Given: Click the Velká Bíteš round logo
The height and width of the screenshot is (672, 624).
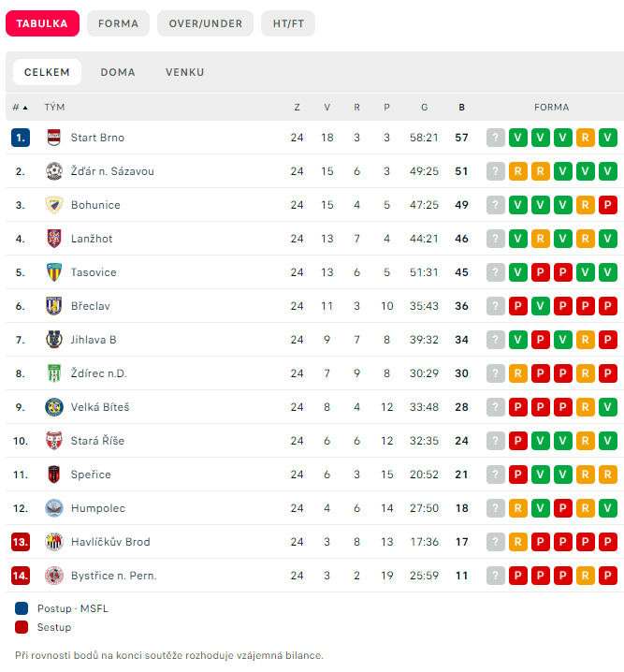Looking at the screenshot, I should click(54, 407).
